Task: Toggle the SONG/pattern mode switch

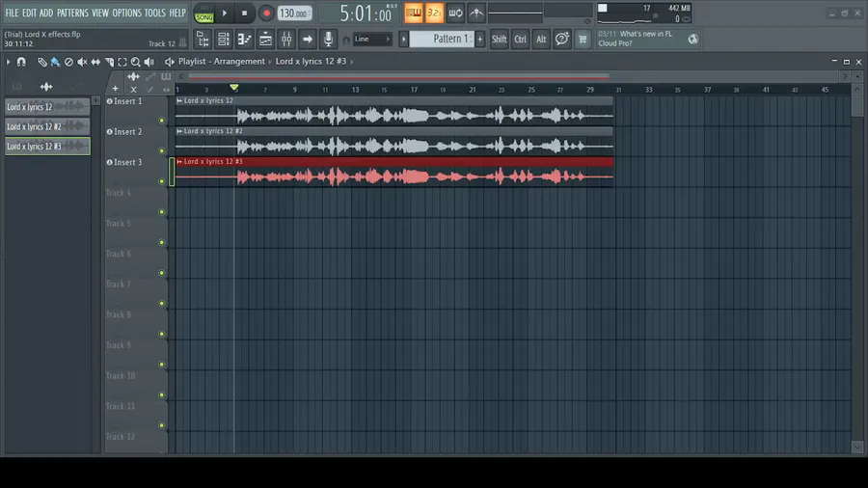Action: click(x=203, y=14)
